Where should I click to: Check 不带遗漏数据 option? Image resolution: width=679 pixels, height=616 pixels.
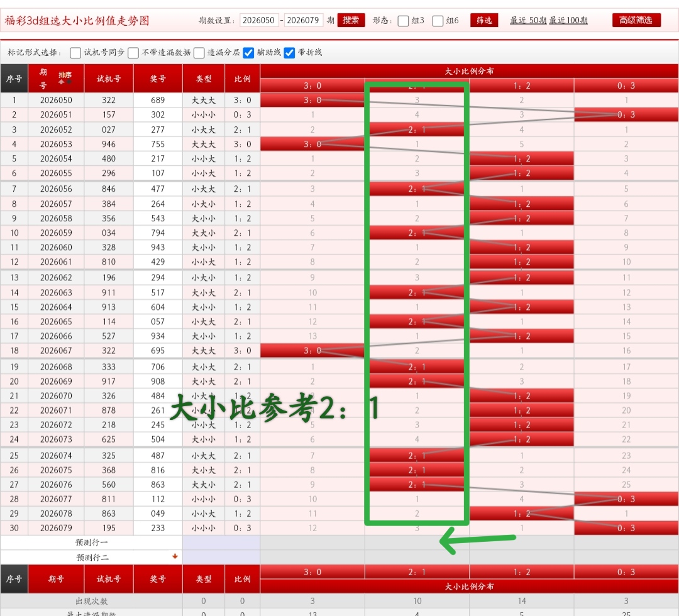[133, 53]
